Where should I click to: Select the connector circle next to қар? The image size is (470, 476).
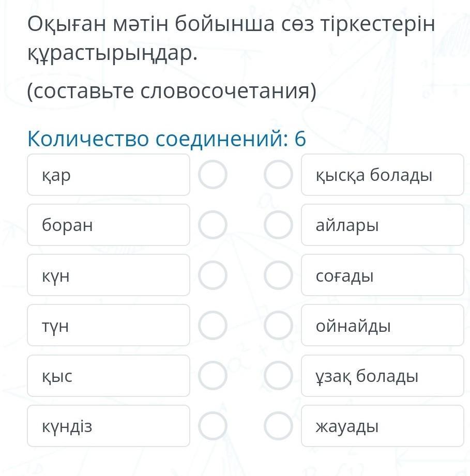pyautogui.click(x=213, y=175)
